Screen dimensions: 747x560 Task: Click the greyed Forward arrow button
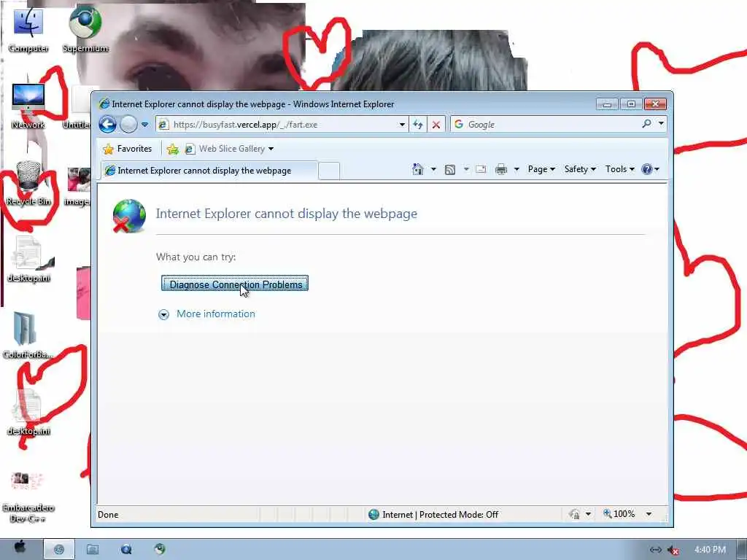(x=128, y=125)
